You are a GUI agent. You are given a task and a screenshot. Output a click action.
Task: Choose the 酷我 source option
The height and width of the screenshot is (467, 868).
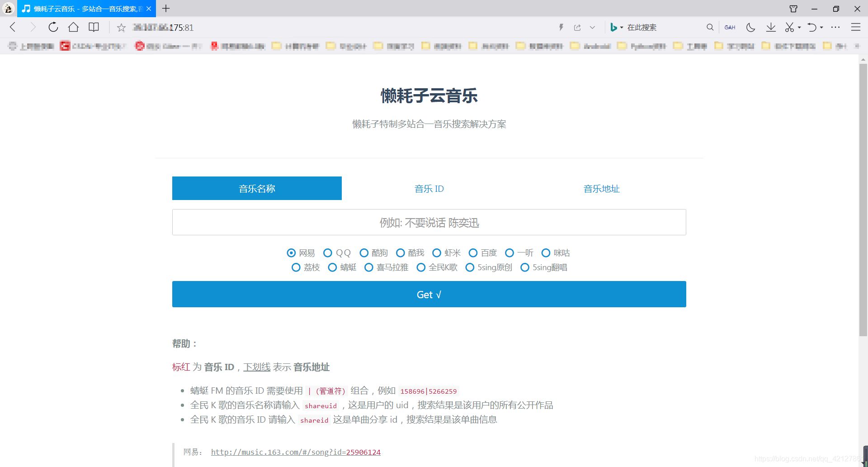coord(400,253)
